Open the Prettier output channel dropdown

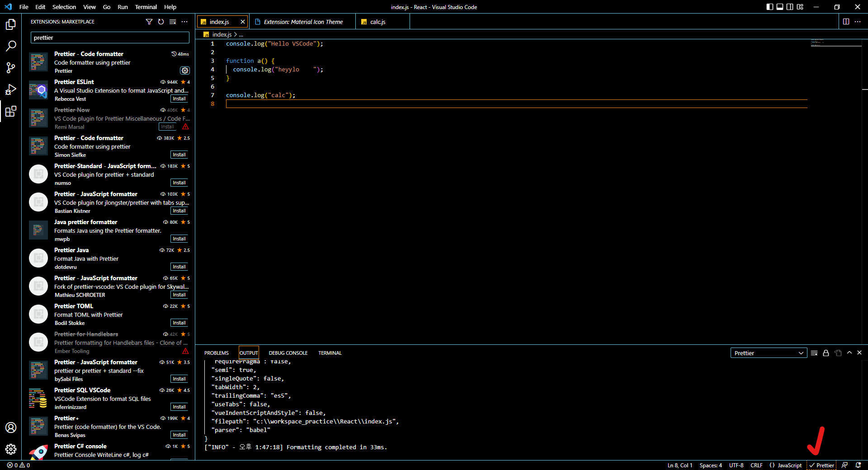pyautogui.click(x=769, y=353)
